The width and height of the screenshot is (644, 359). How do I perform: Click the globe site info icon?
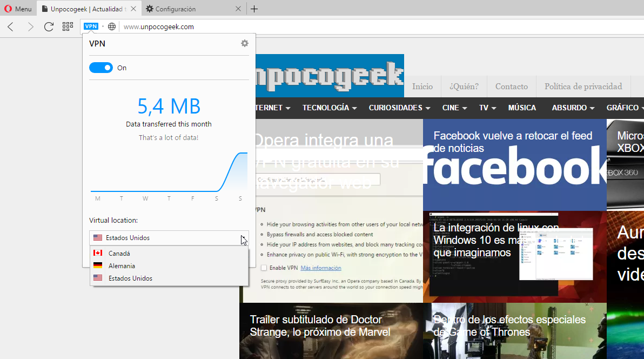tap(112, 26)
